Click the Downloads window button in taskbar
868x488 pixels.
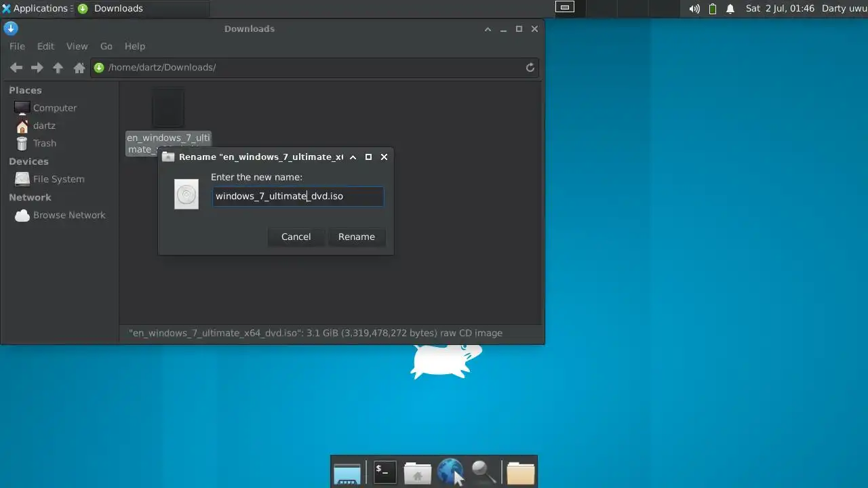click(142, 8)
